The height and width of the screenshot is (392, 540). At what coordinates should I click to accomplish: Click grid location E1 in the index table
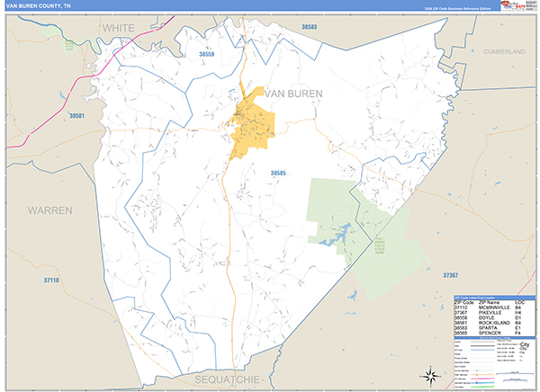coord(517,328)
